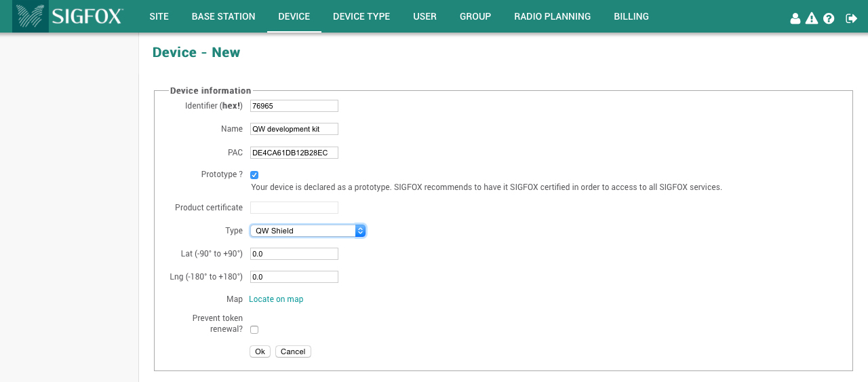The image size is (868, 382).
Task: Click the logout icon
Action: point(851,18)
